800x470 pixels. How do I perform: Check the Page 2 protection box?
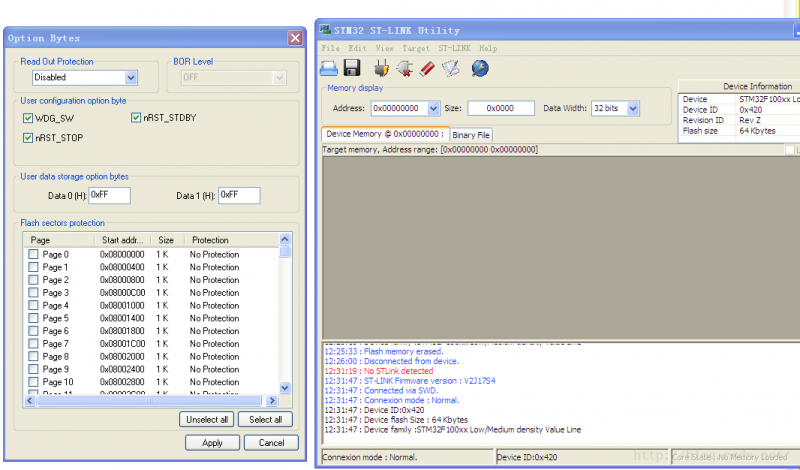(33, 279)
